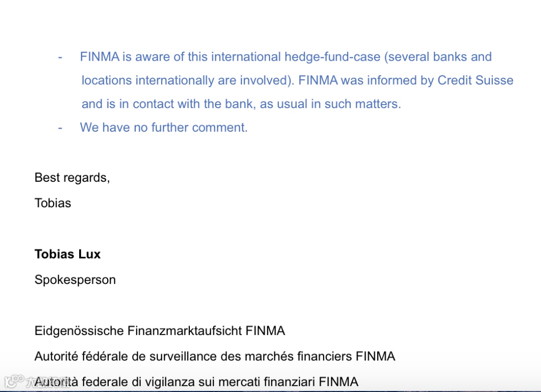Screen dimensions: 541x392
Task: Click 'Autorité fédérale de surveillance' French line
Action: [214, 356]
